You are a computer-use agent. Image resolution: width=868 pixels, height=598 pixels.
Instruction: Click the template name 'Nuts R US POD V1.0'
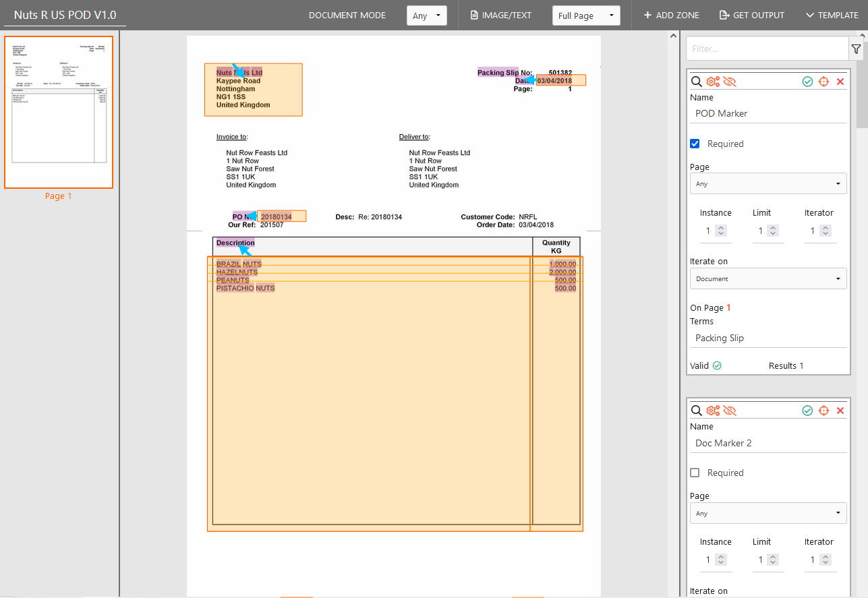pos(65,14)
